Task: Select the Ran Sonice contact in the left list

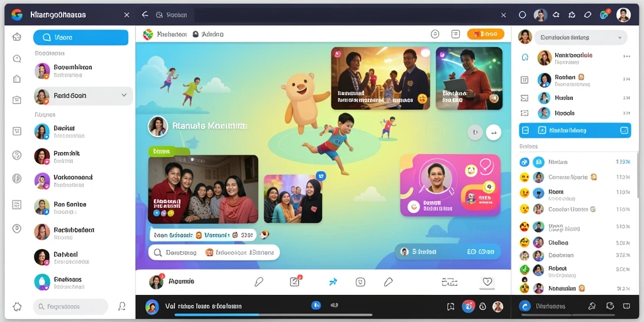Action: 82,208
